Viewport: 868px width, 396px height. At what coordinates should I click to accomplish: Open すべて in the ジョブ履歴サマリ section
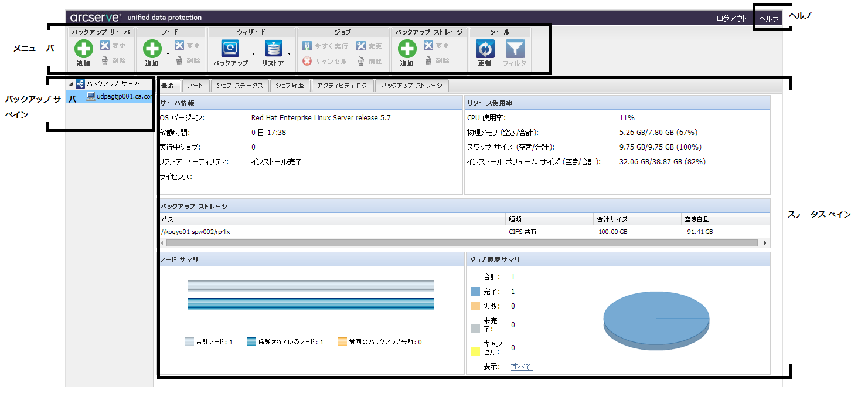(520, 365)
